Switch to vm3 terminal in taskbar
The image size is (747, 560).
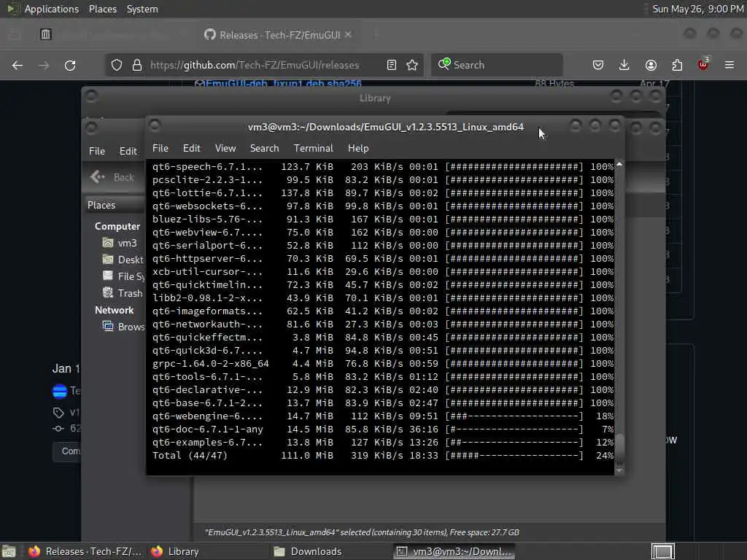pyautogui.click(x=454, y=551)
